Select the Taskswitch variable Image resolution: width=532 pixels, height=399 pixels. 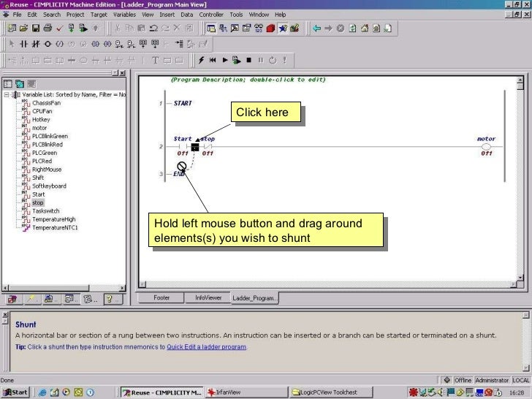[46, 210]
